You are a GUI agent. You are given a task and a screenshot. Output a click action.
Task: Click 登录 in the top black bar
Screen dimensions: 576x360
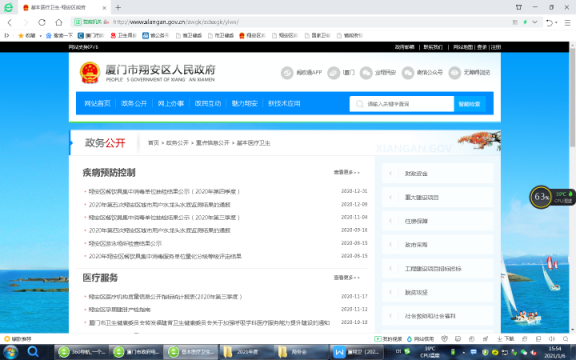click(x=482, y=47)
